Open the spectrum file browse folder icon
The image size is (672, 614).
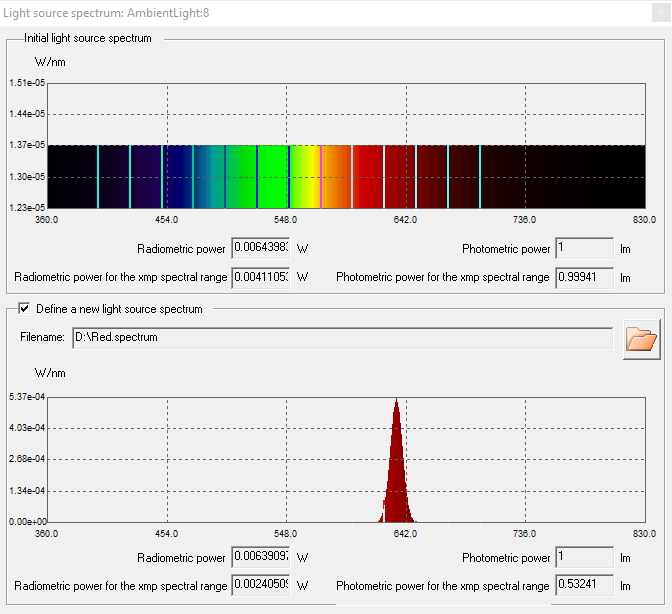tap(641, 339)
